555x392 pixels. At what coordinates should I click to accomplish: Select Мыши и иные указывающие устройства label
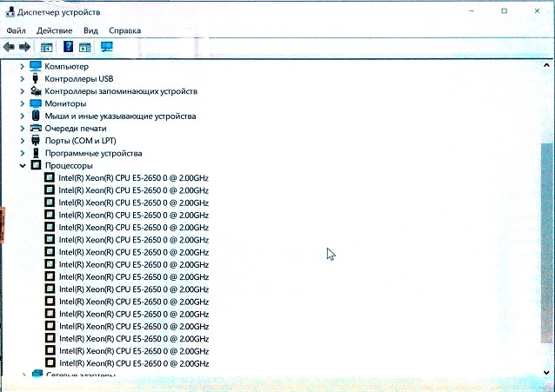pos(120,116)
